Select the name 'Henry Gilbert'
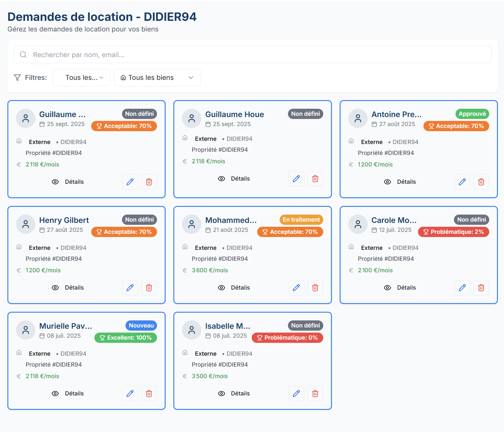504x432 pixels. [x=64, y=220]
